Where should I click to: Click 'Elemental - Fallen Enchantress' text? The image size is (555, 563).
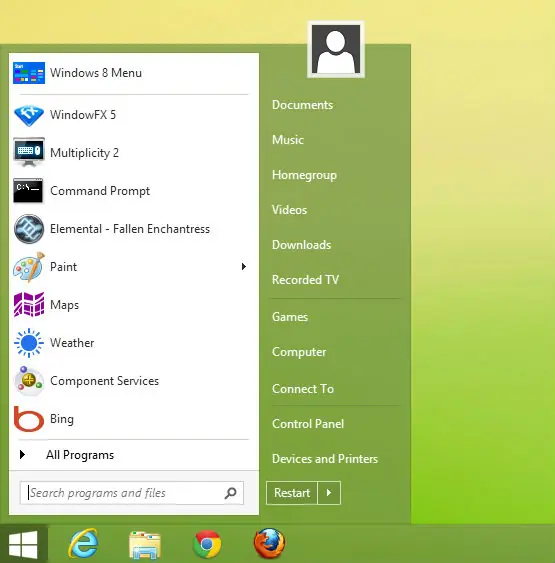[x=130, y=229]
